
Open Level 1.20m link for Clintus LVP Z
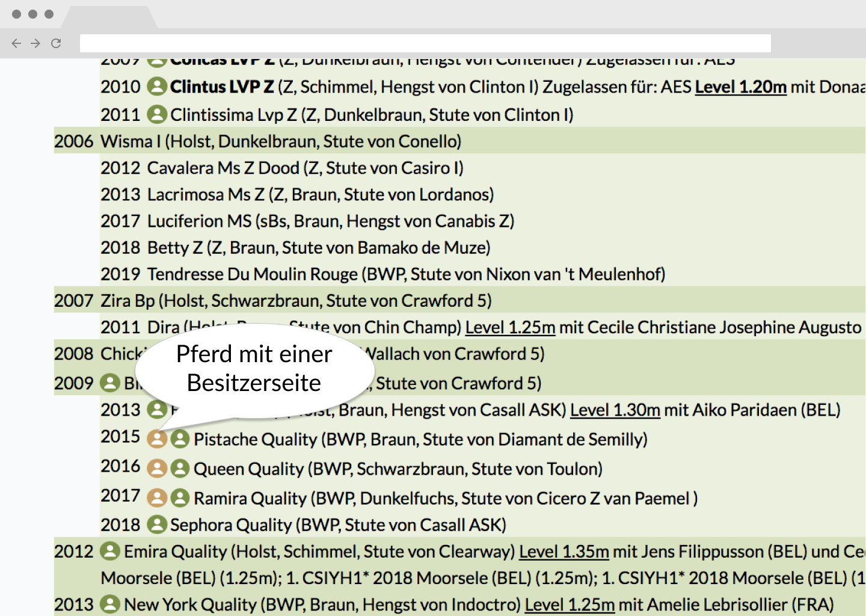(x=741, y=87)
